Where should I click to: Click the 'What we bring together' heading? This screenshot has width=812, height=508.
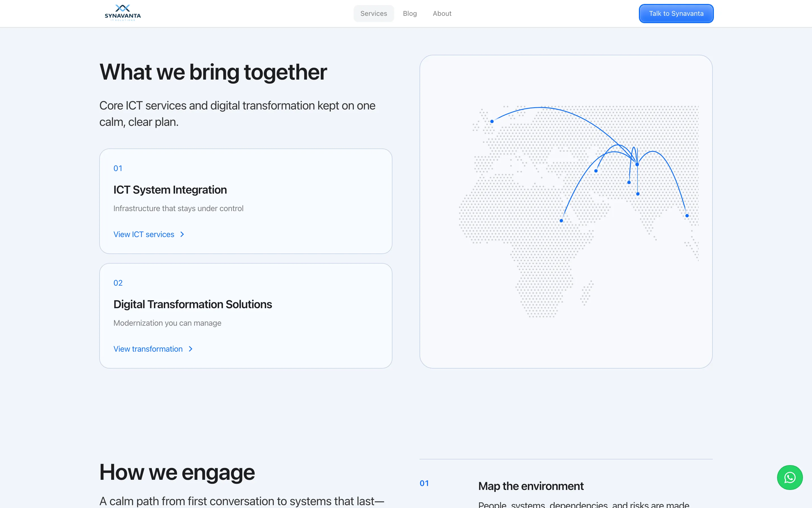point(213,72)
